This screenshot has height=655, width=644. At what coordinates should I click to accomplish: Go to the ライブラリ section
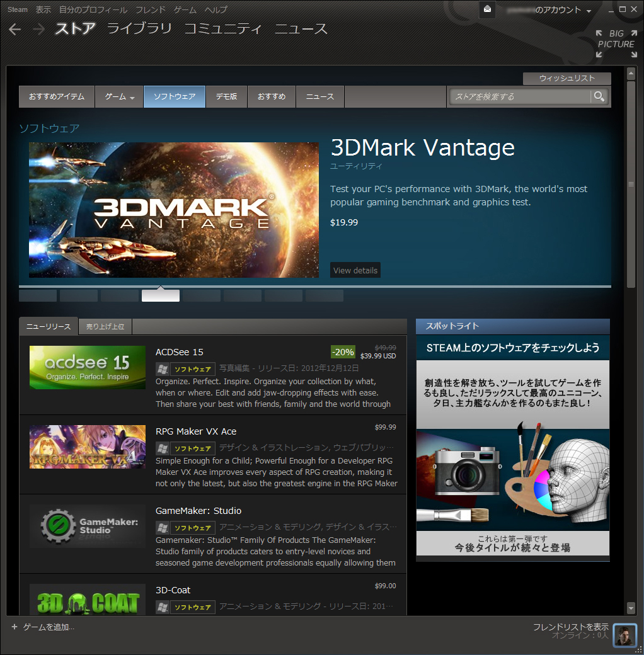[139, 28]
